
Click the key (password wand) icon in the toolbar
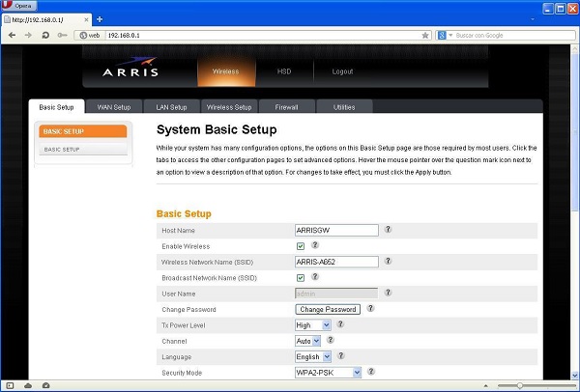click(62, 35)
